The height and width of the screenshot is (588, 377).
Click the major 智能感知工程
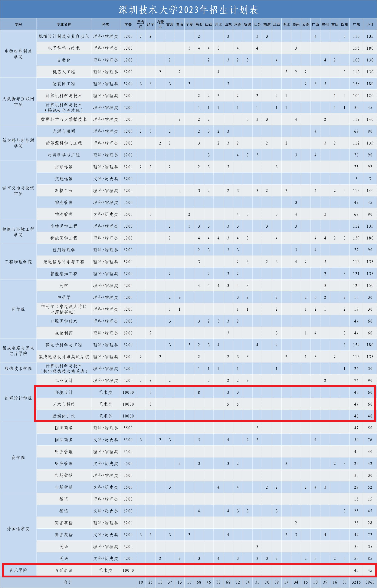[x=64, y=274]
